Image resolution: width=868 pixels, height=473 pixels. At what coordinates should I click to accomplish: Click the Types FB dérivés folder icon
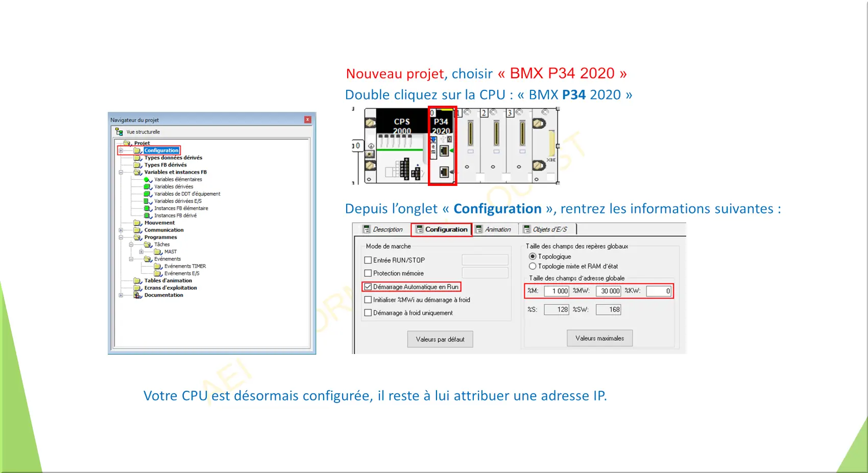tap(137, 165)
